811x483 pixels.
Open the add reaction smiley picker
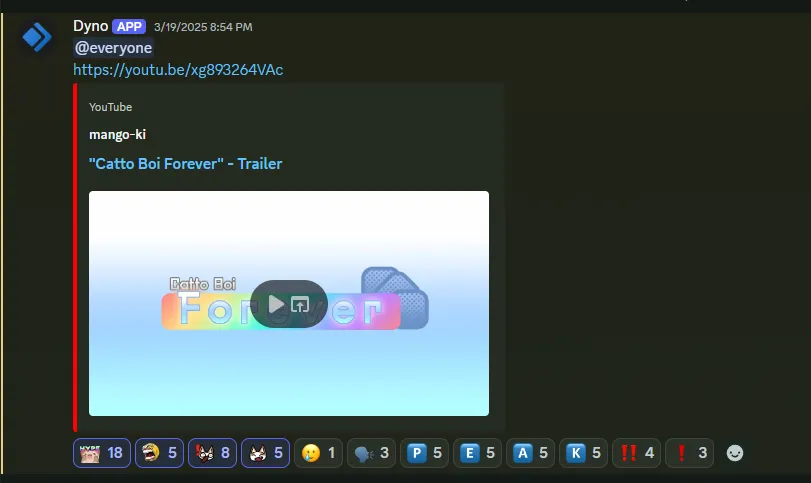tap(735, 453)
